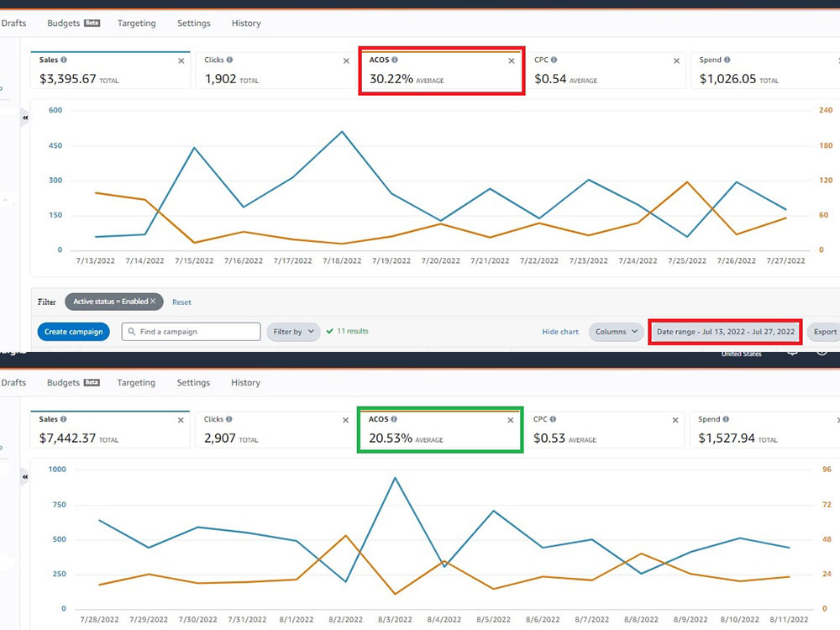Select the Clicks 1,902 metric card
Screen dimensions: 840x630
pos(276,71)
